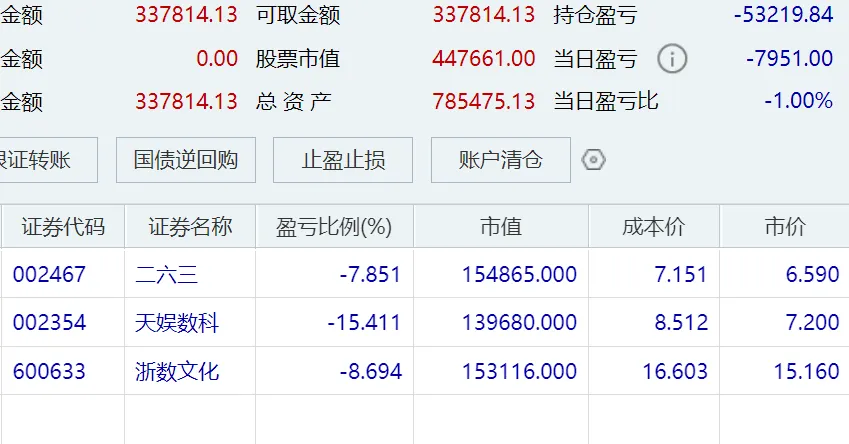849x444 pixels.
Task: Sort by the 证券代码 column header
Action: [63, 227]
